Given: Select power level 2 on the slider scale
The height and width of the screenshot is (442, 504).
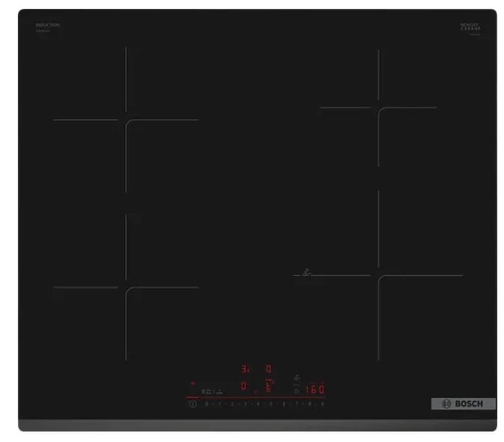Looking at the screenshot, I should point(232,404).
